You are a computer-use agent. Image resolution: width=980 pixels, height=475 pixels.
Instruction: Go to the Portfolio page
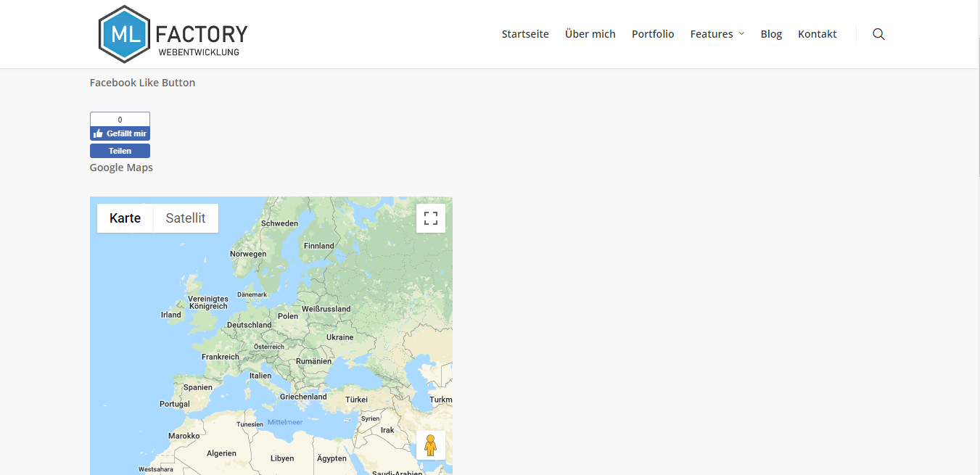[x=653, y=34]
